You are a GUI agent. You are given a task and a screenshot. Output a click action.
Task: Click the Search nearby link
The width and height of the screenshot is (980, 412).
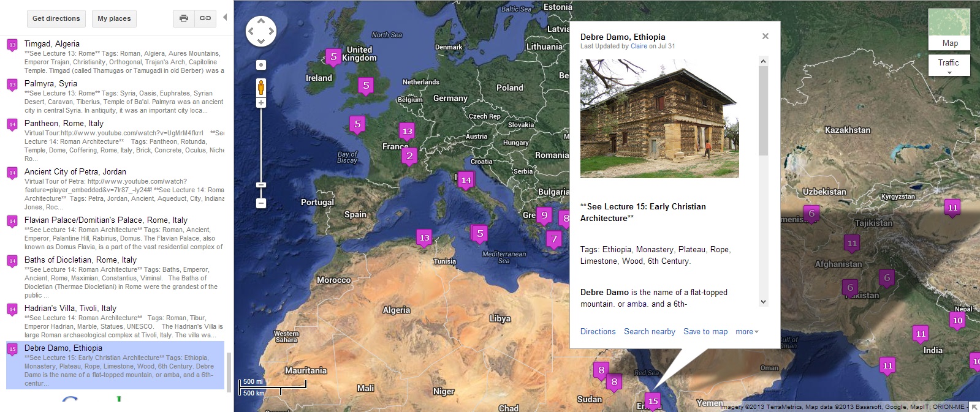pos(650,331)
